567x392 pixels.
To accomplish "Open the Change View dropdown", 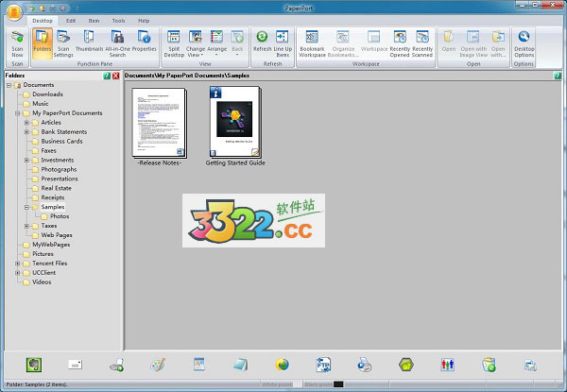I will click(196, 43).
